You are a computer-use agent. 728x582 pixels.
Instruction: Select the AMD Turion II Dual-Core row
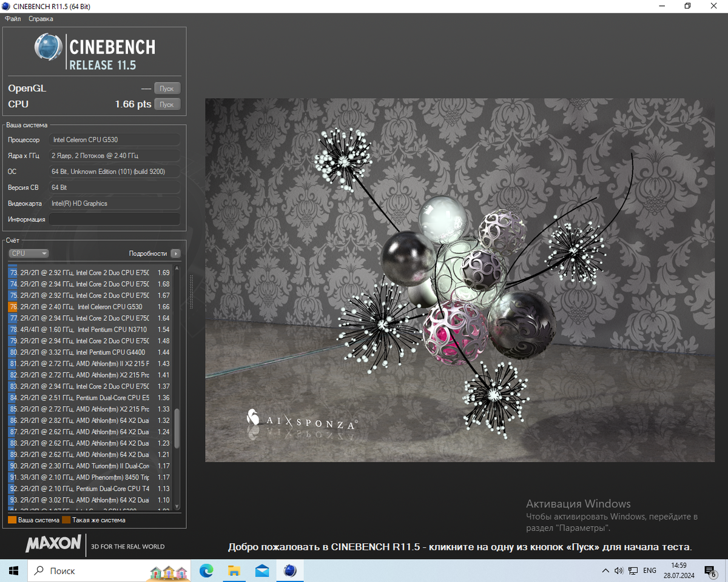(90, 466)
